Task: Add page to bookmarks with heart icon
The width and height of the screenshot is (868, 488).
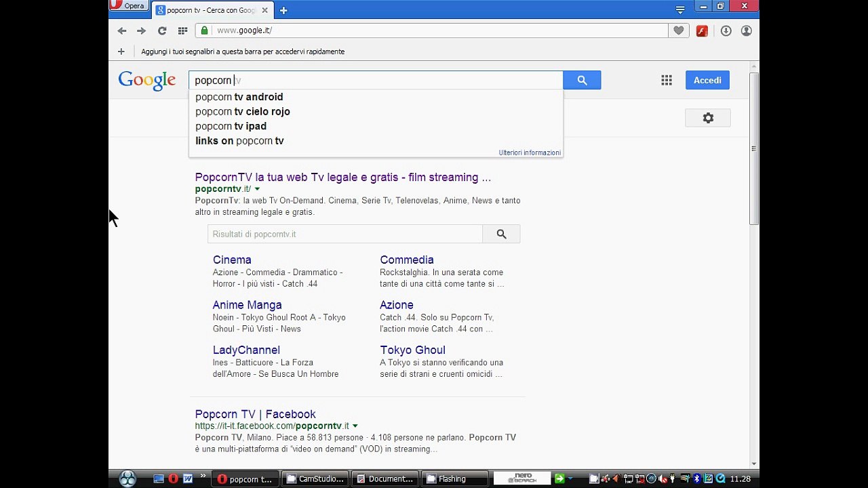Action: point(678,30)
